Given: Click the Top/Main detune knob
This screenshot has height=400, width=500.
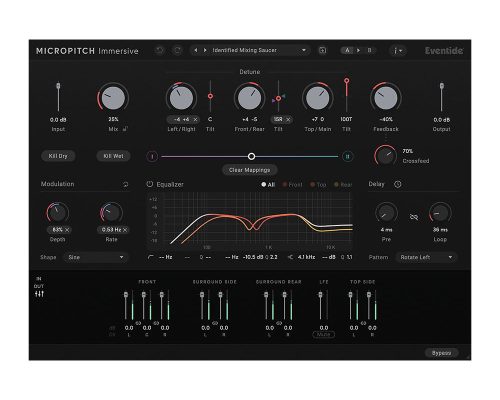Looking at the screenshot, I should [x=318, y=98].
